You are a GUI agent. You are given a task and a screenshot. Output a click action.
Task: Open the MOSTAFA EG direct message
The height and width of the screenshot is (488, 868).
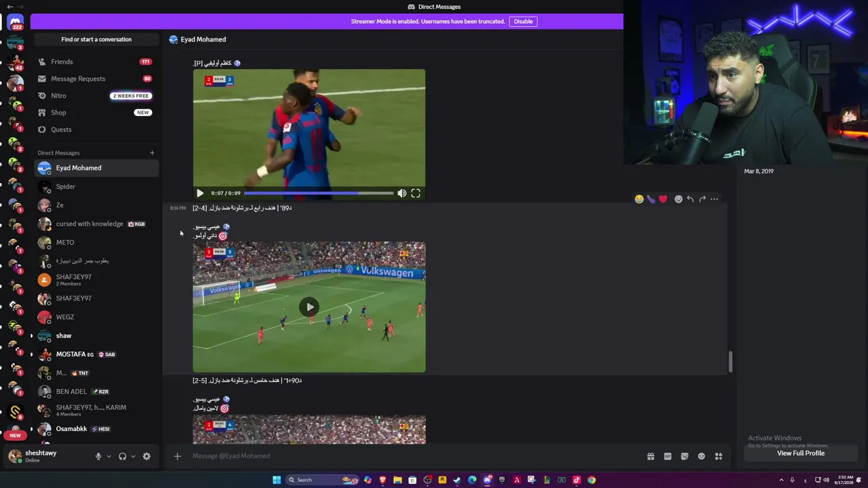(x=96, y=354)
